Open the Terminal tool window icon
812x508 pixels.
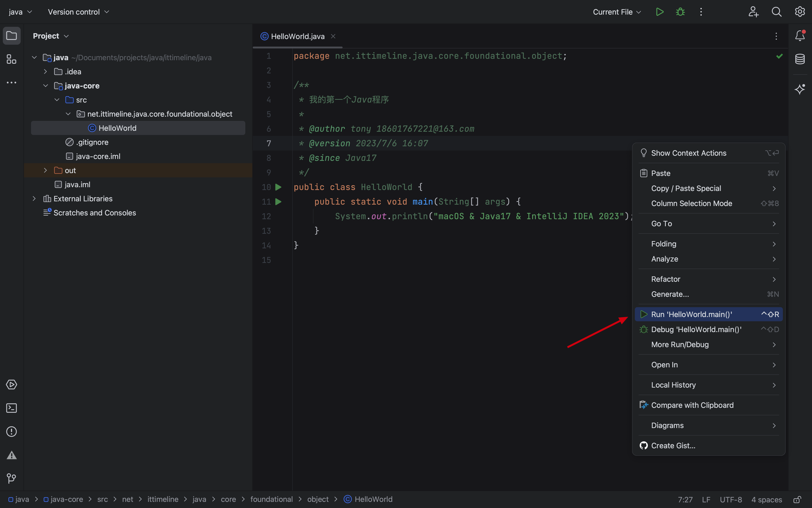[x=12, y=408]
